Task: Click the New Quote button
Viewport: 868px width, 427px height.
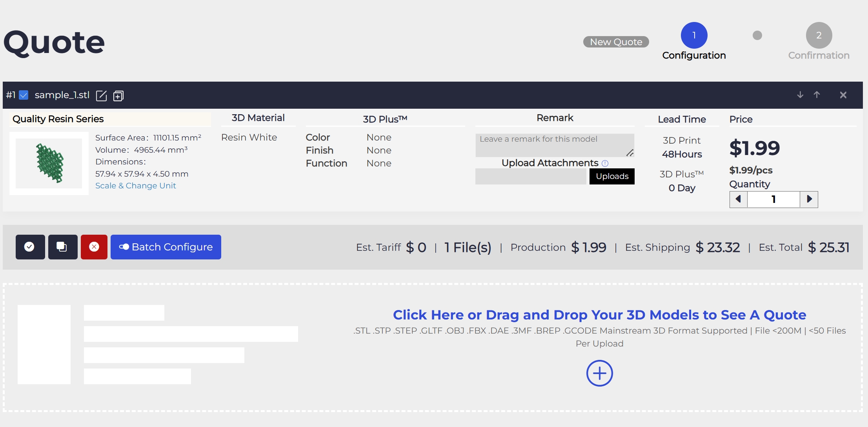Action: coord(616,42)
